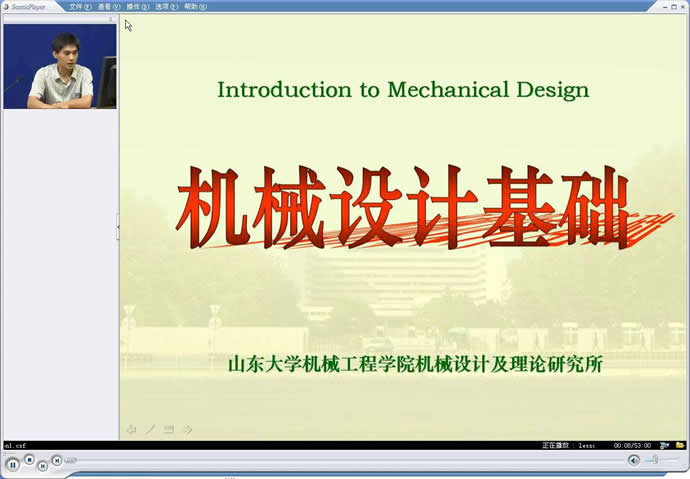Skip to the next segment button
Viewport: 690px width, 479px height.
tap(57, 461)
